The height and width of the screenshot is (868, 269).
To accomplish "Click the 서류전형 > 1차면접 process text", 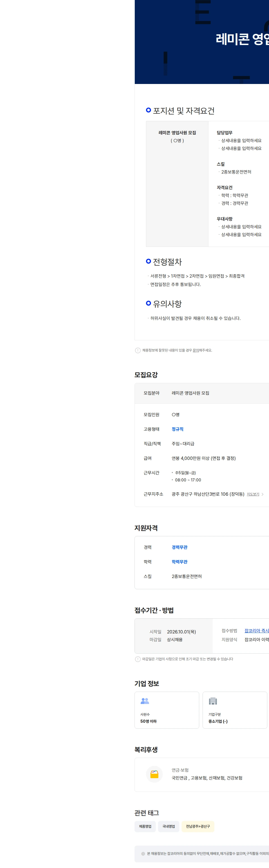I will (198, 276).
